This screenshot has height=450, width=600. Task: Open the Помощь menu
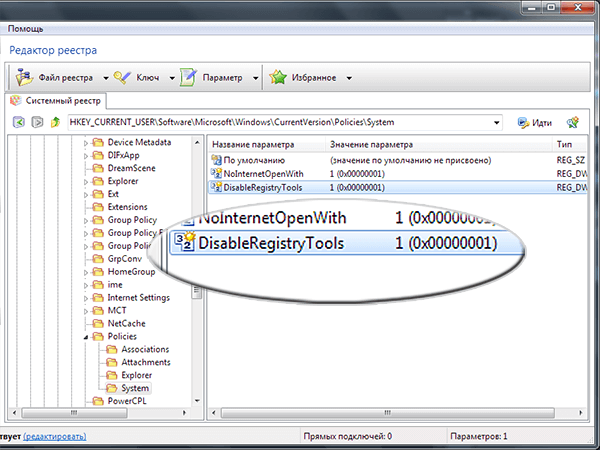pos(25,29)
